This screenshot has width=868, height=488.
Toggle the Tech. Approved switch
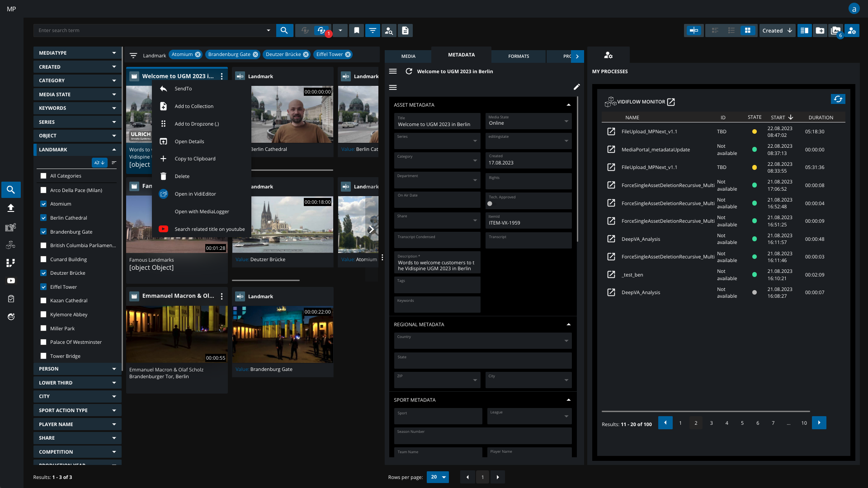coord(490,203)
